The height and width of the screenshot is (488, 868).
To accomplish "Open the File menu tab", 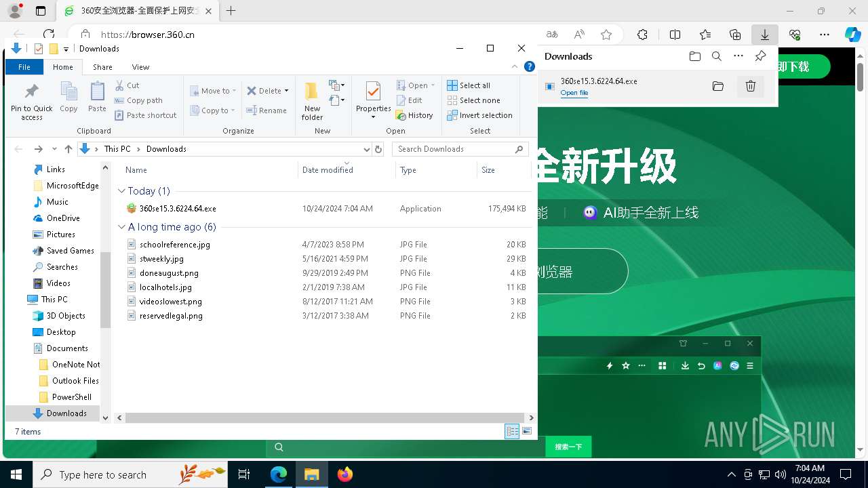I will [x=24, y=67].
